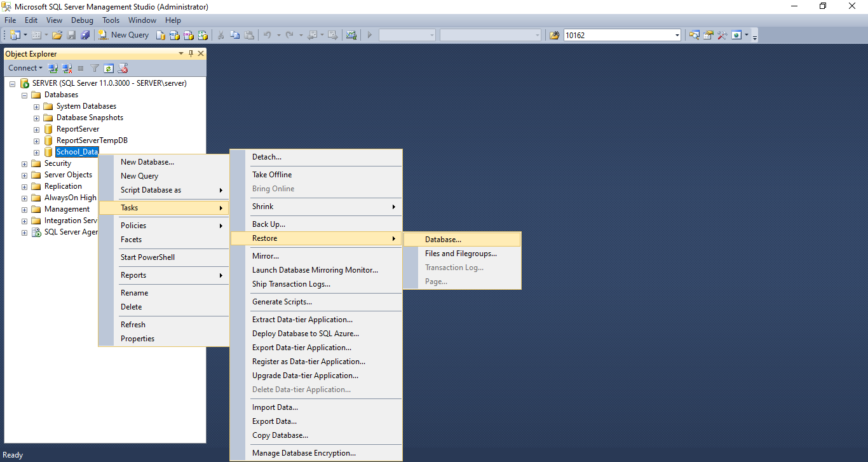Click the New Query toolbar button
868x462 pixels.
[x=124, y=35]
